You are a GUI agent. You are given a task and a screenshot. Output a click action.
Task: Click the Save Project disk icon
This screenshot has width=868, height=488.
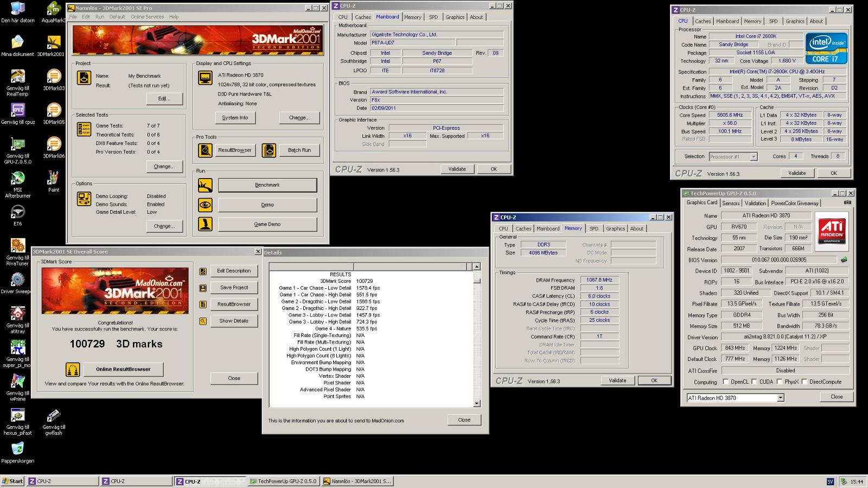(203, 288)
